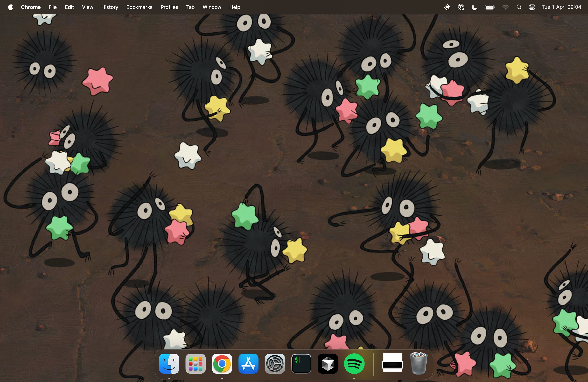Open Control Center in the menu bar
588x382 pixels.
(x=532, y=7)
